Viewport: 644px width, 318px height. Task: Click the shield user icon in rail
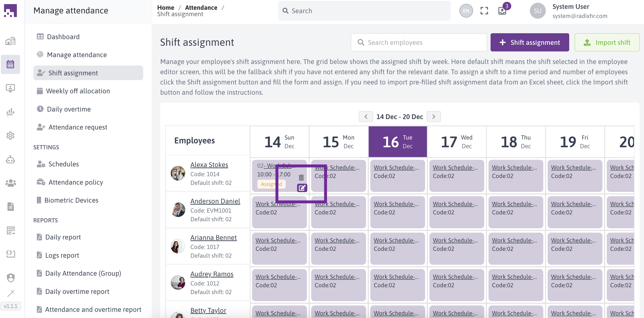10,277
